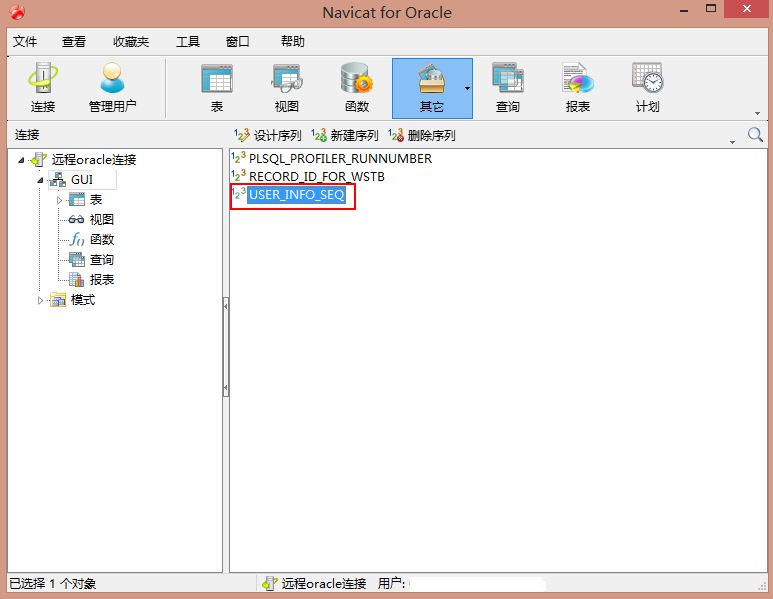Click the Navicat logo in title bar
The height and width of the screenshot is (599, 773).
tap(18, 12)
